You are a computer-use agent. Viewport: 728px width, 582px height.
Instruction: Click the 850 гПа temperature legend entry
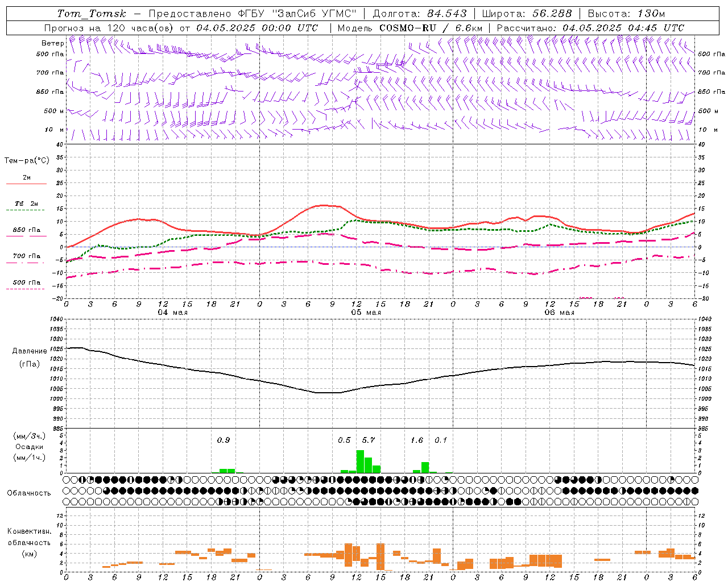pos(26,232)
